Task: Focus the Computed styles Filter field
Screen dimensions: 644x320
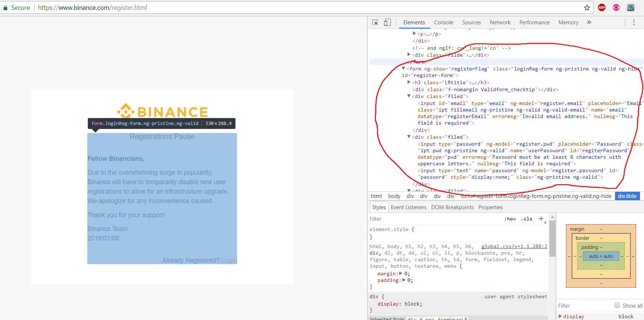Action: (x=585, y=306)
